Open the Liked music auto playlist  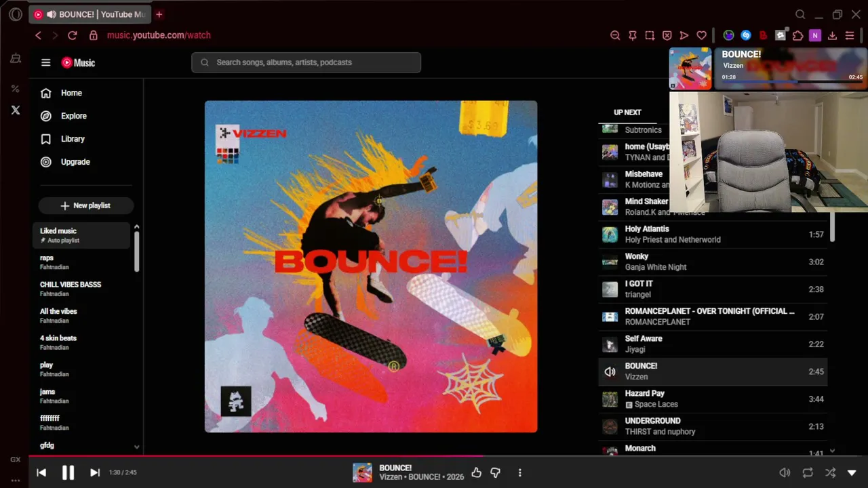tap(81, 235)
